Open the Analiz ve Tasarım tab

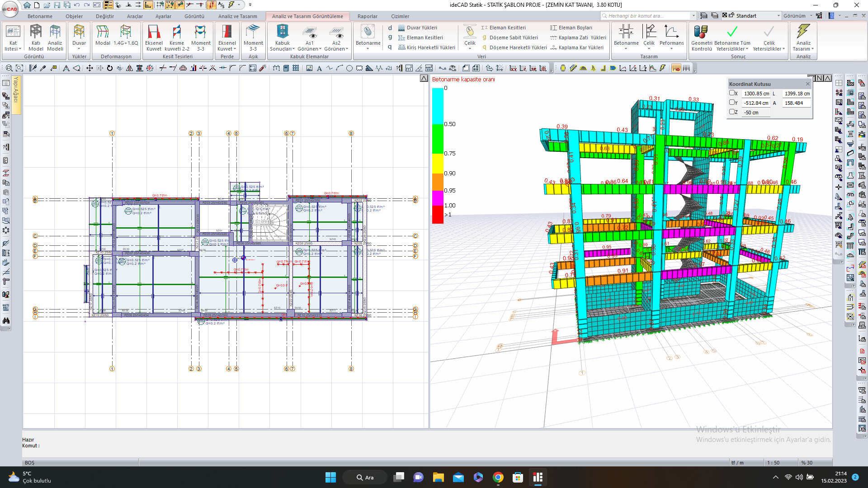click(x=237, y=16)
